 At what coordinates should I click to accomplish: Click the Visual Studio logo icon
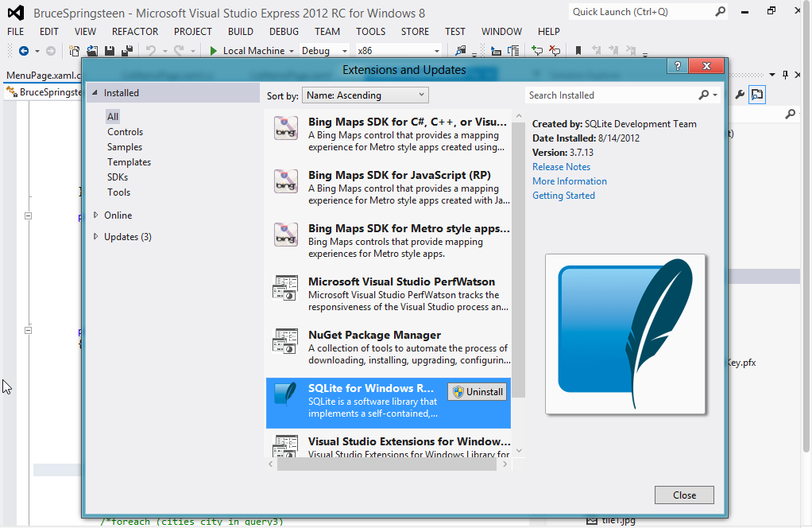click(x=16, y=13)
